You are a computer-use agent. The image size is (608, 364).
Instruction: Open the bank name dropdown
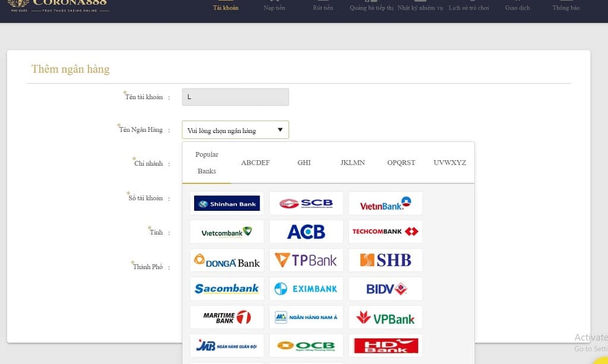click(235, 130)
